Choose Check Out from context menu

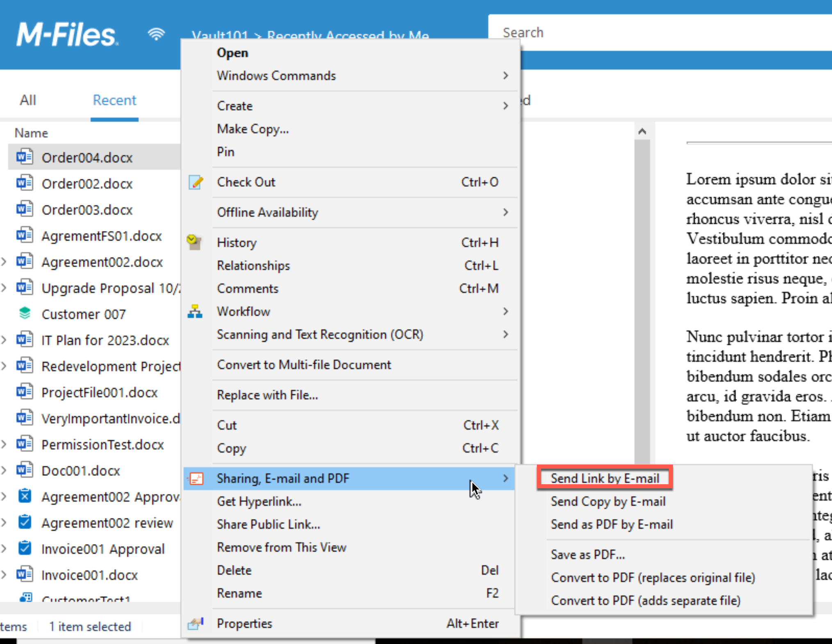(x=350, y=182)
